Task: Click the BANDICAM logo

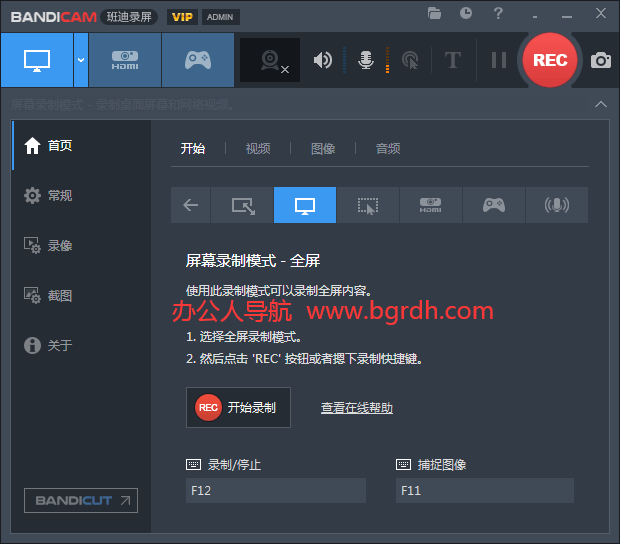Action: click(53, 17)
